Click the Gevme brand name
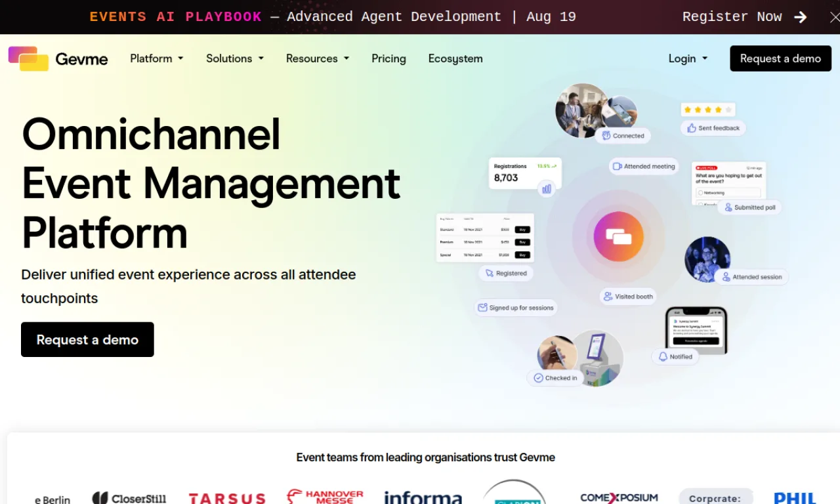Image resolution: width=840 pixels, height=504 pixels. coord(81,59)
